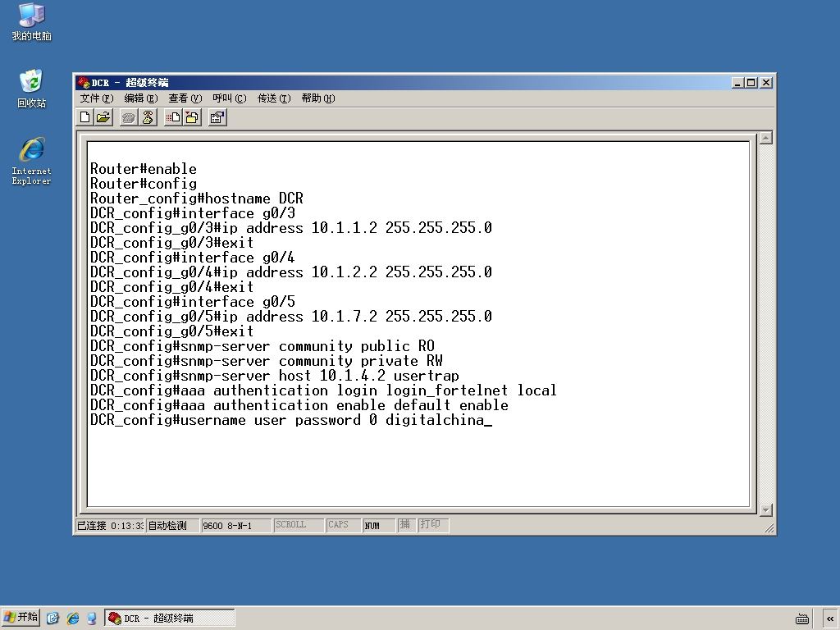The width and height of the screenshot is (840, 630).
Task: Click the Send file toolbar icon
Action: pyautogui.click(x=173, y=117)
